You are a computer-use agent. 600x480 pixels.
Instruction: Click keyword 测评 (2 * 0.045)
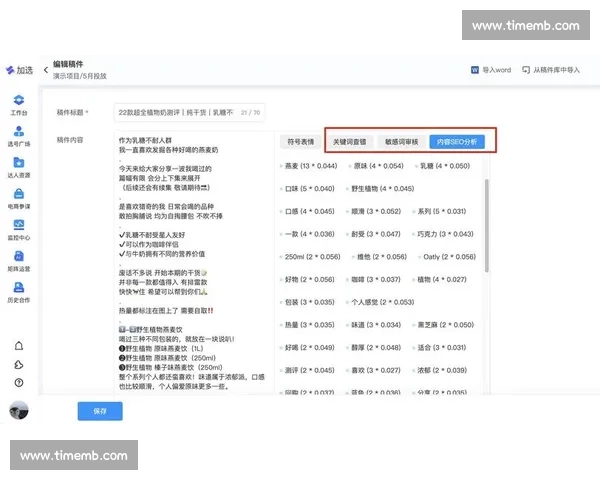pyautogui.click(x=310, y=370)
